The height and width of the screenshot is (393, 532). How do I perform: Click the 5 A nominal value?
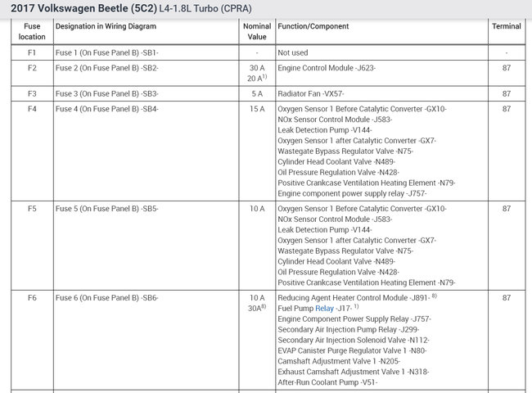pyautogui.click(x=257, y=93)
